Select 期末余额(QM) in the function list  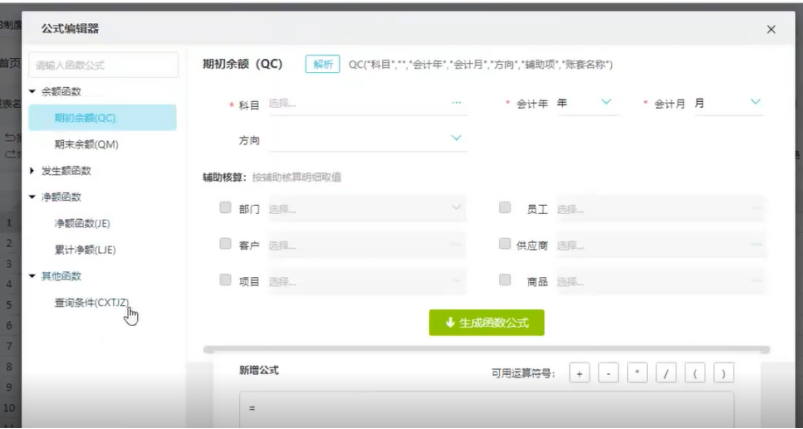click(86, 144)
